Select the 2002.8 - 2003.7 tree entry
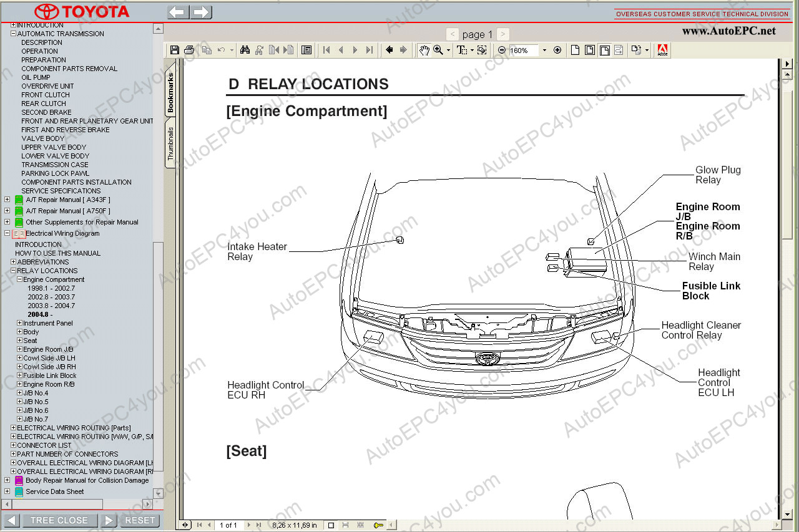799x532 pixels. point(51,297)
